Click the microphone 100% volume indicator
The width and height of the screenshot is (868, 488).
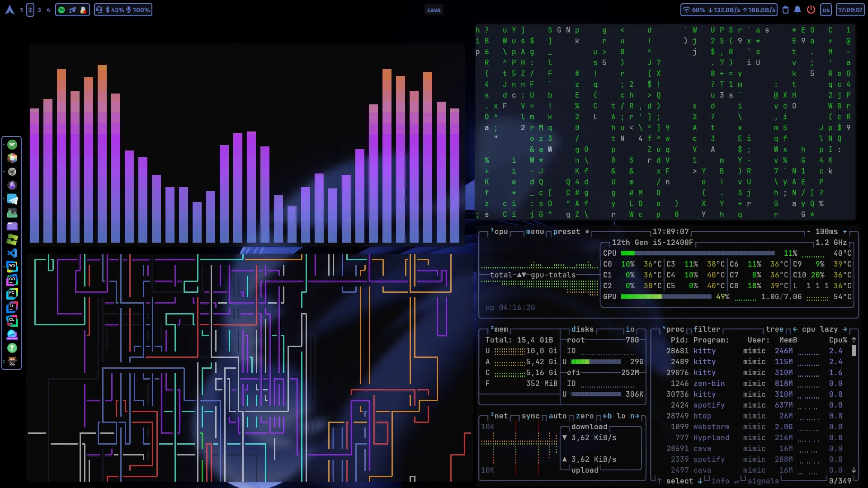tap(138, 10)
